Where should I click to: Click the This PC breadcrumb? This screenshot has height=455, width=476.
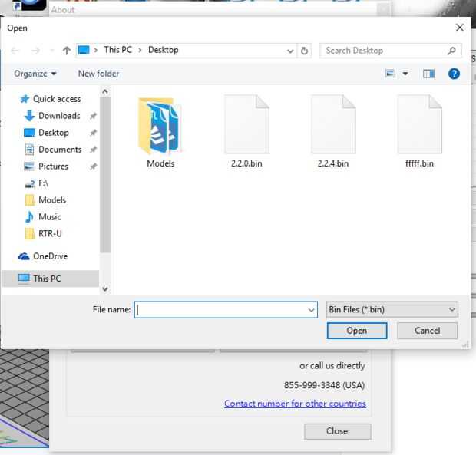(117, 50)
